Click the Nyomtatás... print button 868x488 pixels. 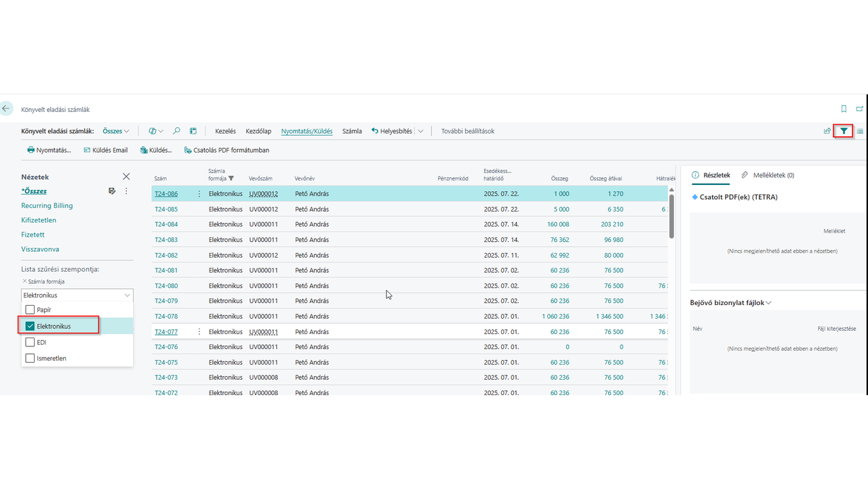[x=49, y=150]
